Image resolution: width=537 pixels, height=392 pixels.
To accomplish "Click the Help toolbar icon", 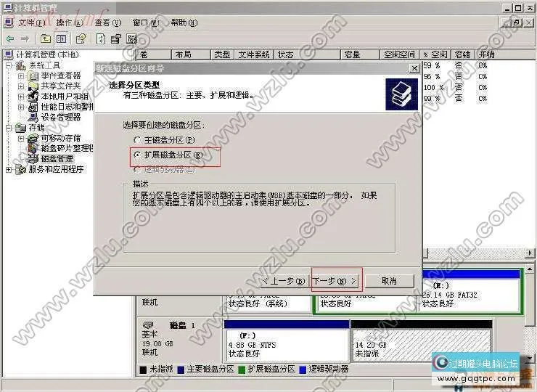I will pos(131,38).
